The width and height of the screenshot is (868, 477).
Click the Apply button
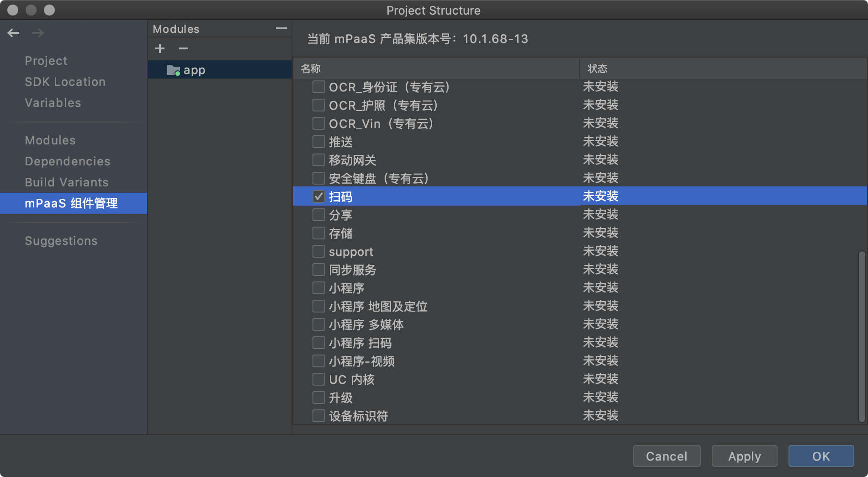click(x=744, y=456)
